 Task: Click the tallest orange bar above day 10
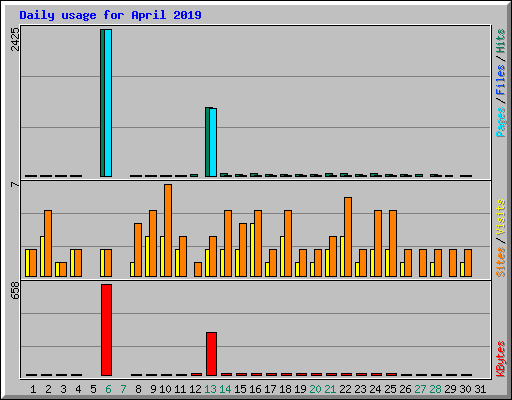pos(168,230)
